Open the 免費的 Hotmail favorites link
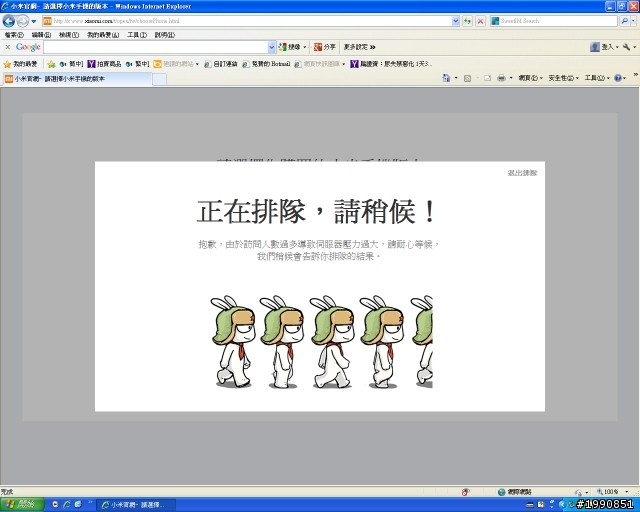The height and width of the screenshot is (512, 640). pos(266,64)
